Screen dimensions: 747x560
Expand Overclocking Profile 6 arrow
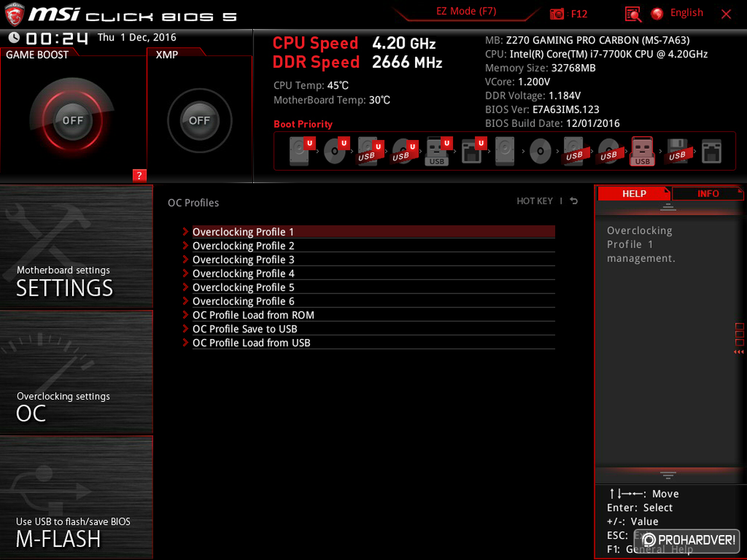click(186, 301)
